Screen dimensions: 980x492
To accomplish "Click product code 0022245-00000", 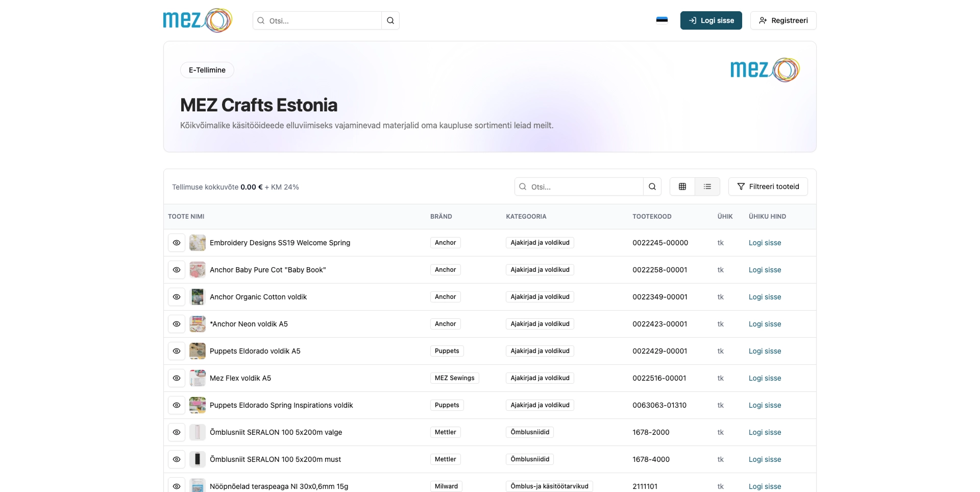I will (x=660, y=243).
